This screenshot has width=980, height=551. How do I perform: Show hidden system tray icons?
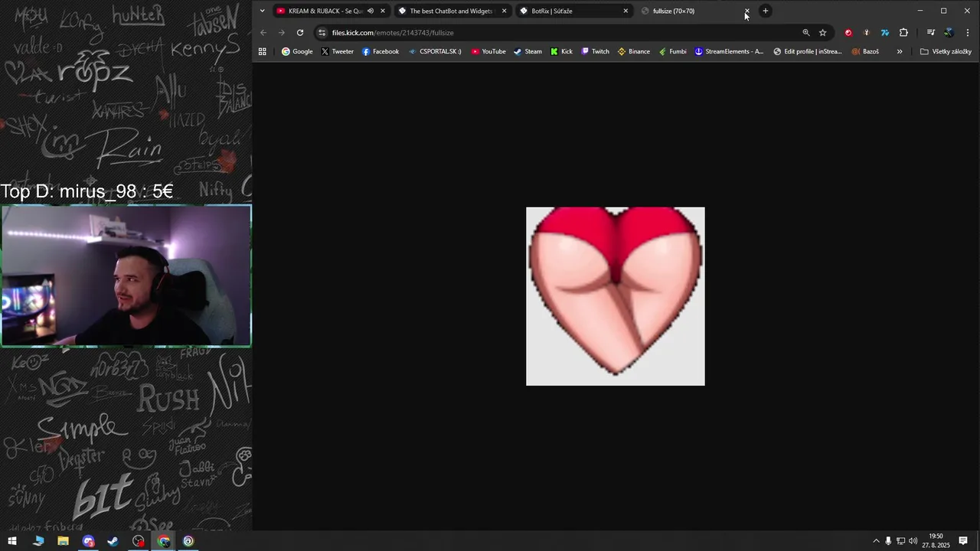pyautogui.click(x=876, y=541)
